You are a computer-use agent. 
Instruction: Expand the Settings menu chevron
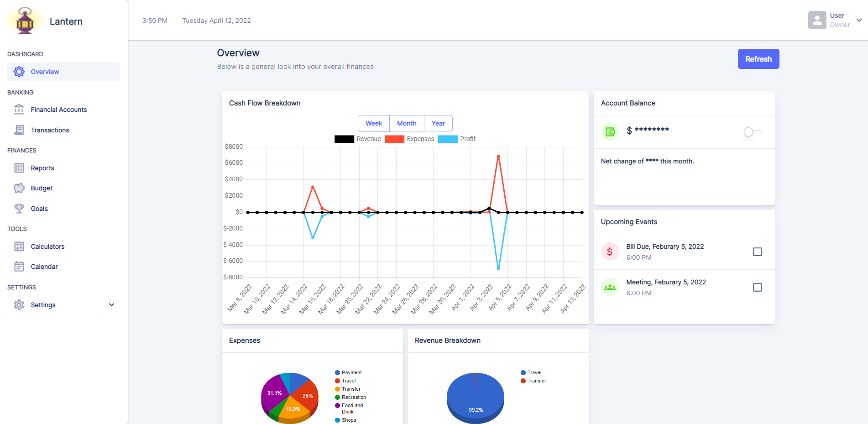tap(111, 305)
